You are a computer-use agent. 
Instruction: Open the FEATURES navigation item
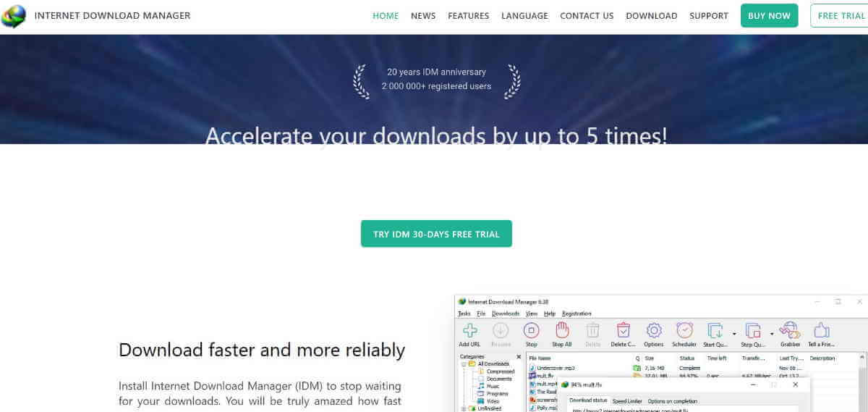click(x=468, y=15)
